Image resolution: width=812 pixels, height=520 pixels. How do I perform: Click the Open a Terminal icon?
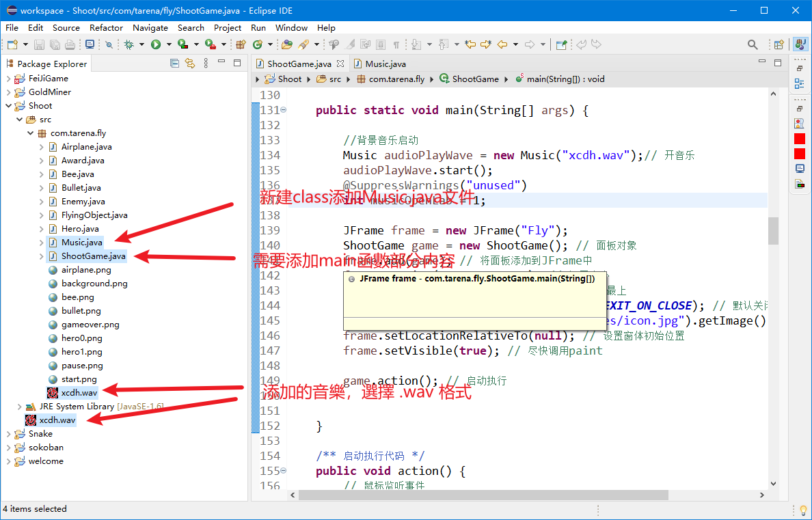pos(90,44)
